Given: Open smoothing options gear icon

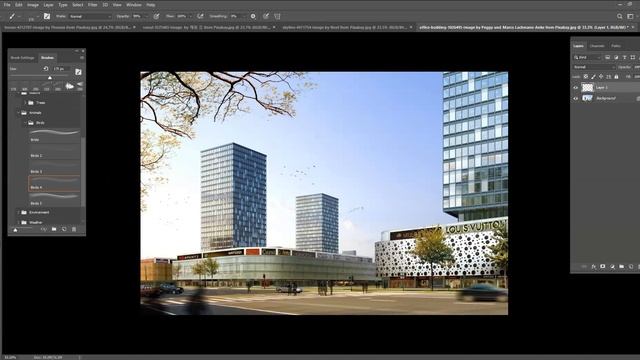Looking at the screenshot, I should tap(253, 16).
